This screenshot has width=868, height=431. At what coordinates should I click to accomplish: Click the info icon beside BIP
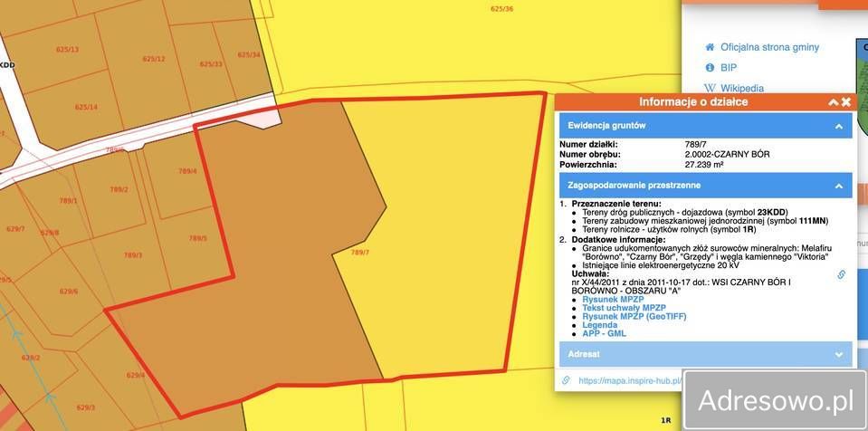click(x=710, y=68)
